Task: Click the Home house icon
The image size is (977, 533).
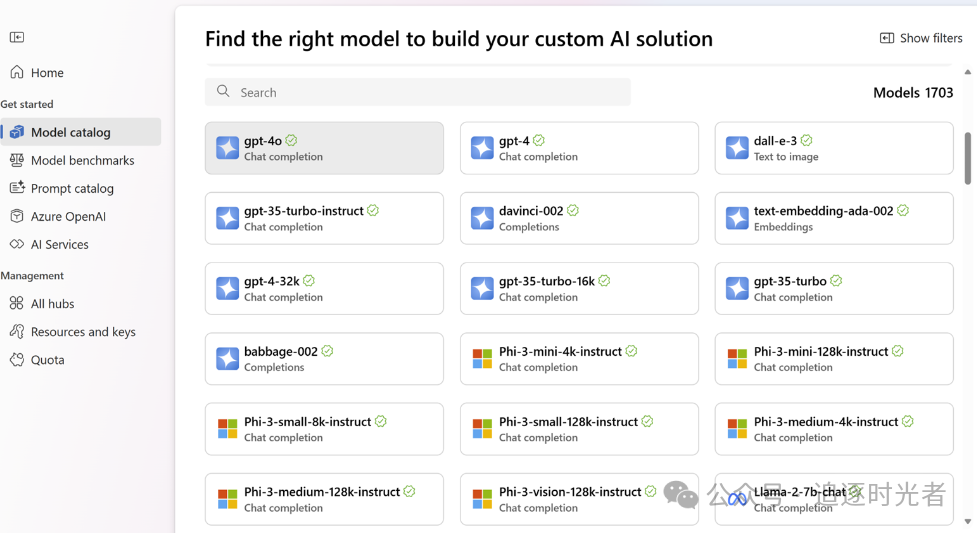Action: click(17, 72)
